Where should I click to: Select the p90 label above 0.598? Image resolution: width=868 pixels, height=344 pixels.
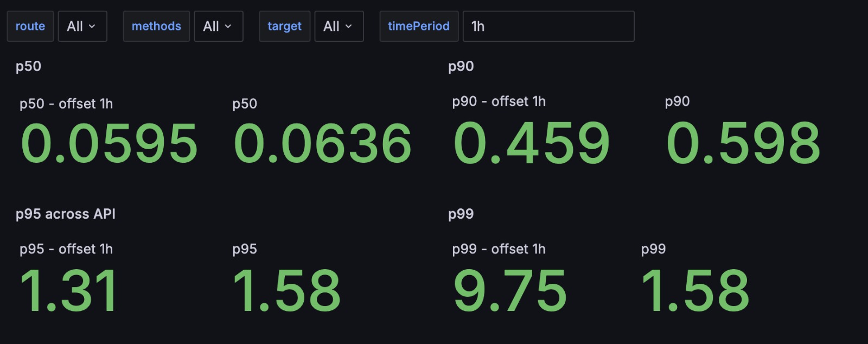click(x=678, y=101)
